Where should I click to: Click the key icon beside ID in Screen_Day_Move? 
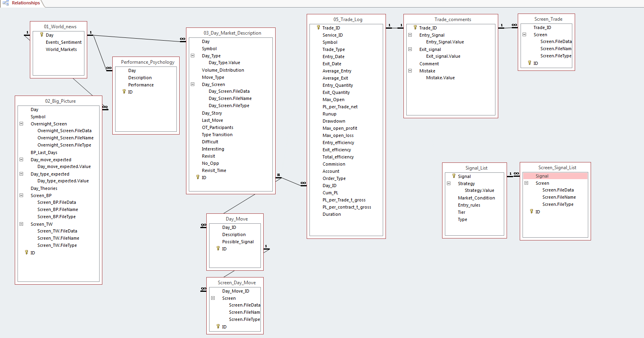tap(218, 326)
